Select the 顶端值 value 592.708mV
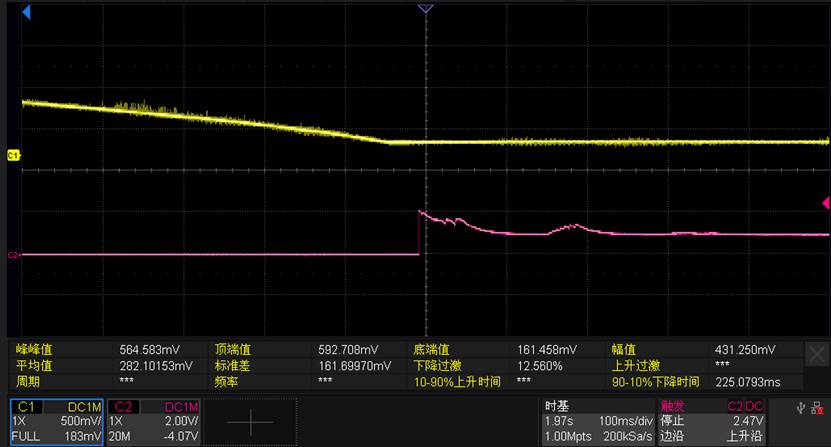 tap(348, 350)
